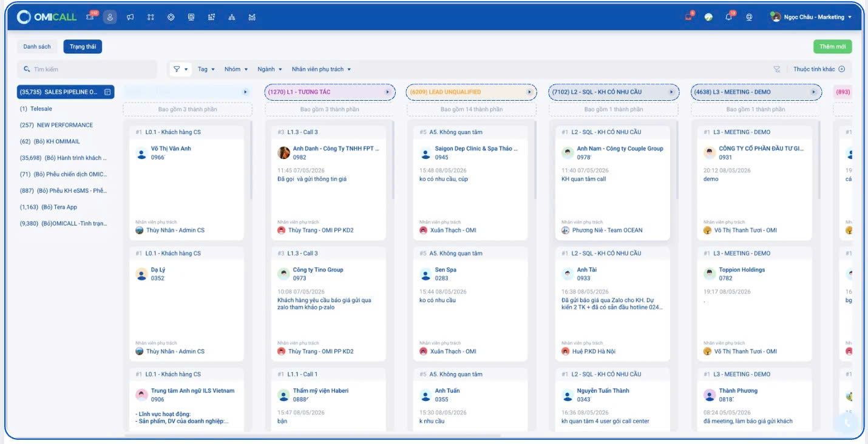This screenshot has height=444, width=868.
Task: Click the text 'Đã gọi và gửi thông tin giá'
Action: (312, 179)
